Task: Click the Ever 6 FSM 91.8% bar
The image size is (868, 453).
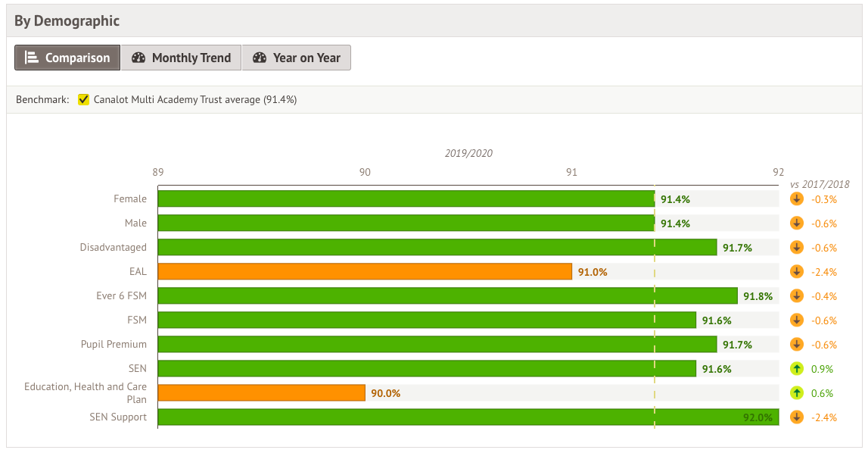Action: click(x=447, y=296)
